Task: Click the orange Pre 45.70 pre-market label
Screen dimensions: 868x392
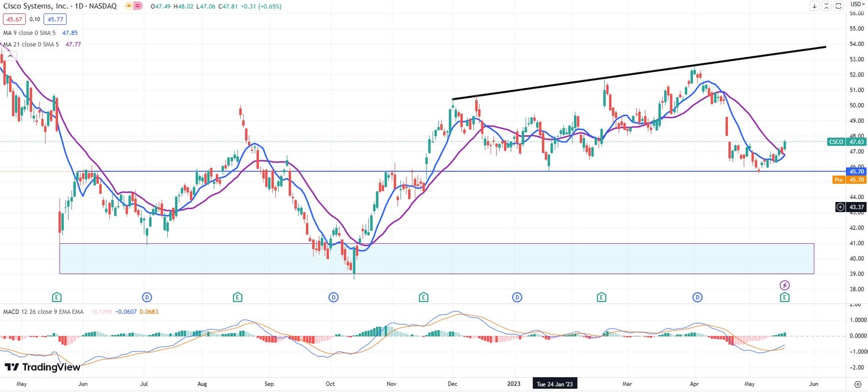Action: [849, 180]
